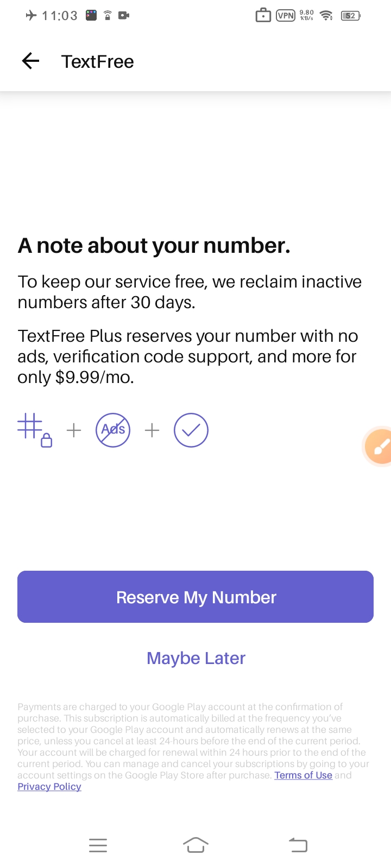The image size is (391, 868).
Task: Tap the "A note about your number" heading
Action: click(154, 246)
